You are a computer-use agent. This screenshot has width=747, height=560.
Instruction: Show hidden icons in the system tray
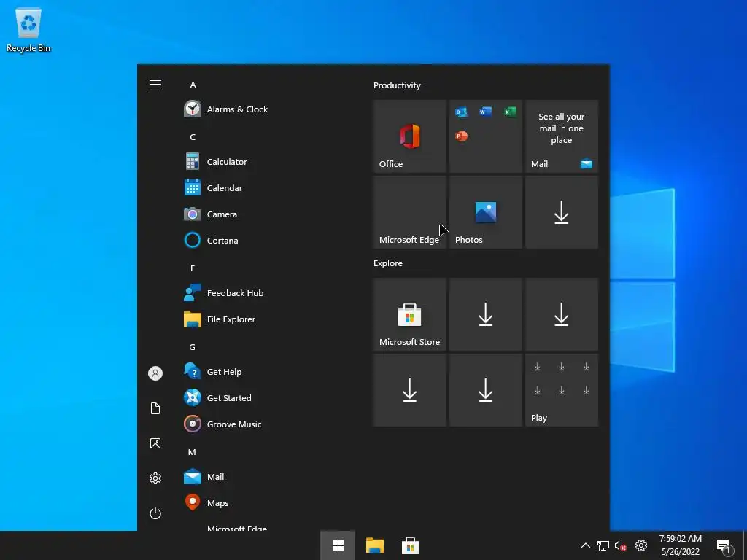[586, 545]
